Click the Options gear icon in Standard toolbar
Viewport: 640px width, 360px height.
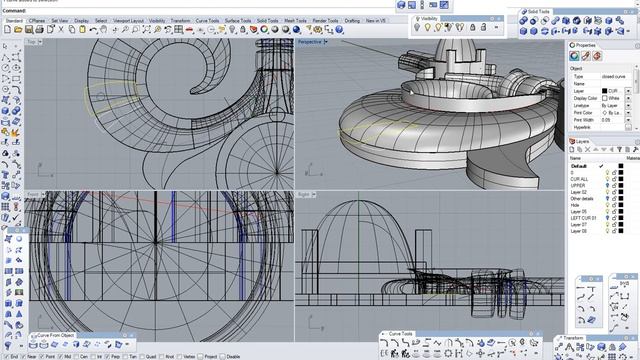coord(318,29)
